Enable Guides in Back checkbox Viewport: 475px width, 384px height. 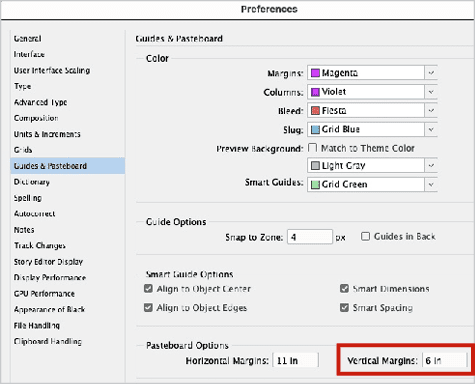[366, 236]
